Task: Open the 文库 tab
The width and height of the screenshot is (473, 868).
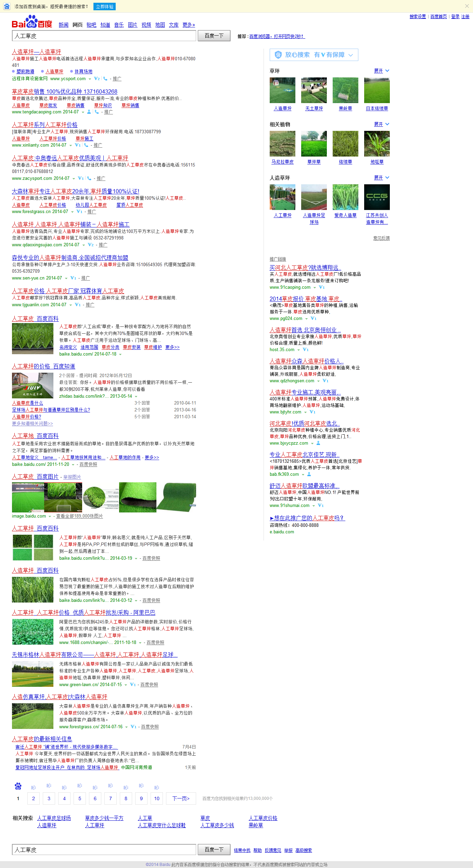Action: click(174, 25)
